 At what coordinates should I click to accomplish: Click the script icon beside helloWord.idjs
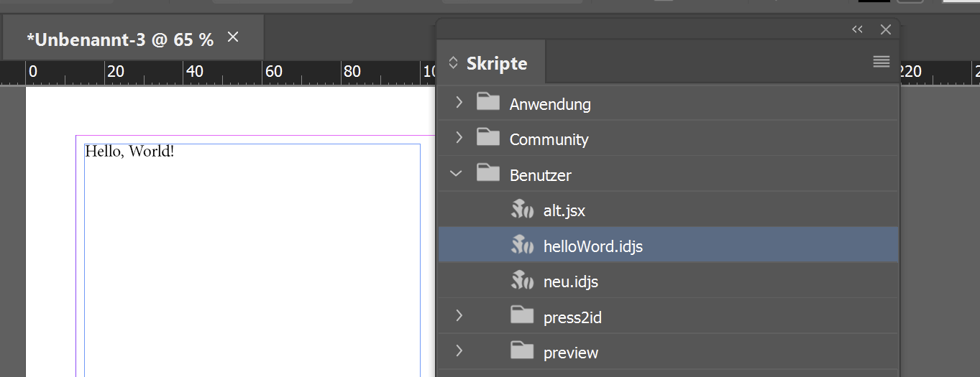click(522, 246)
